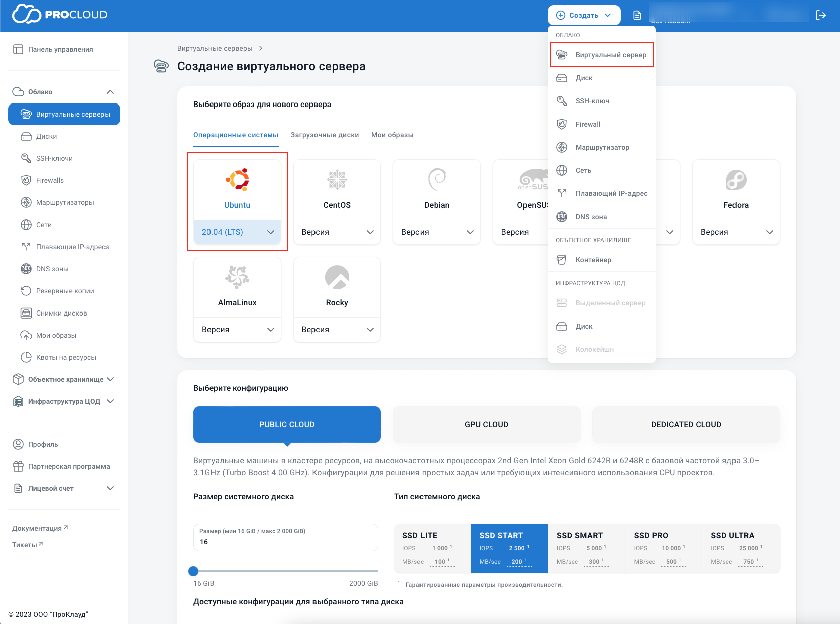This screenshot has height=624, width=840.
Task: Go to Снимки дисков section
Action: [60, 313]
